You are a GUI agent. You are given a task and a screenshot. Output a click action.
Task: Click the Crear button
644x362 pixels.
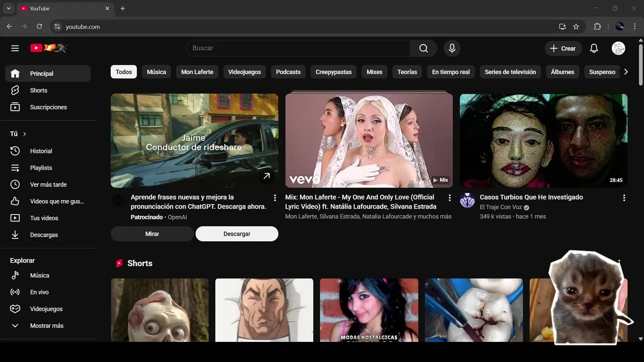(x=563, y=48)
